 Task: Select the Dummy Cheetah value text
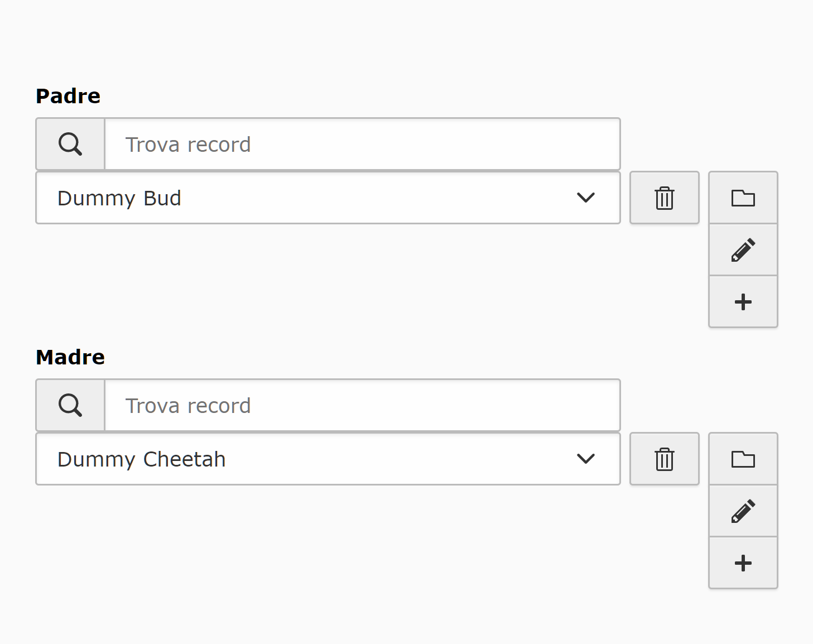(x=142, y=460)
